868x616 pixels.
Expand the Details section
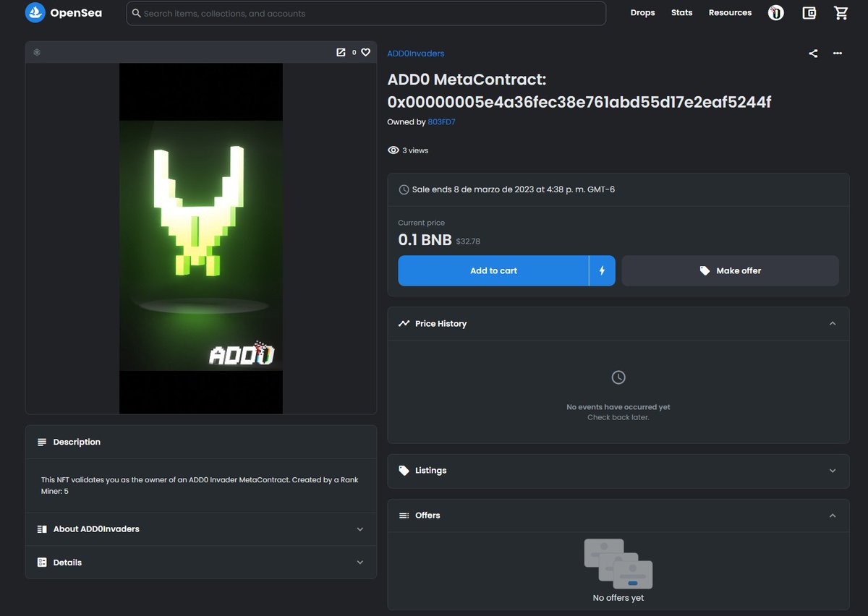(201, 562)
